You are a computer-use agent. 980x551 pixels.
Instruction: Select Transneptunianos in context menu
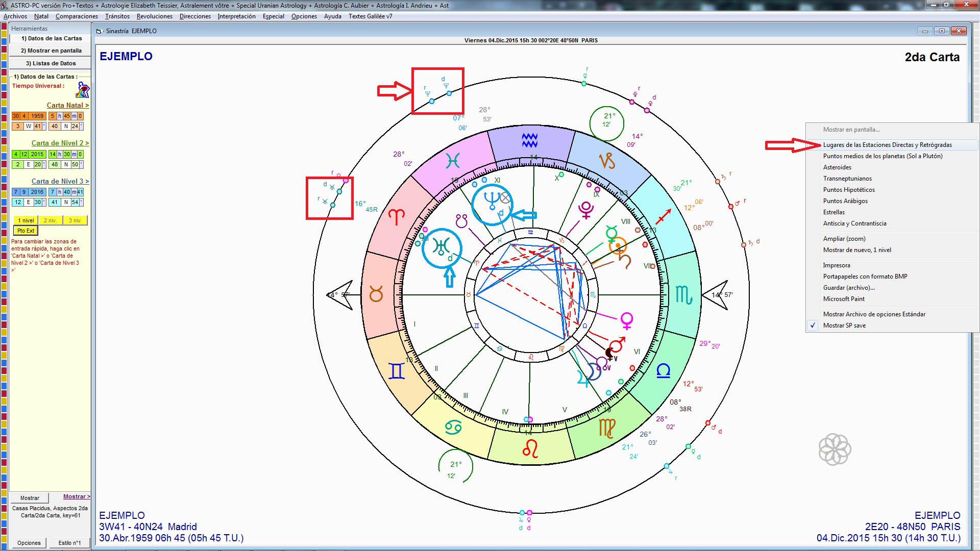[x=847, y=179]
